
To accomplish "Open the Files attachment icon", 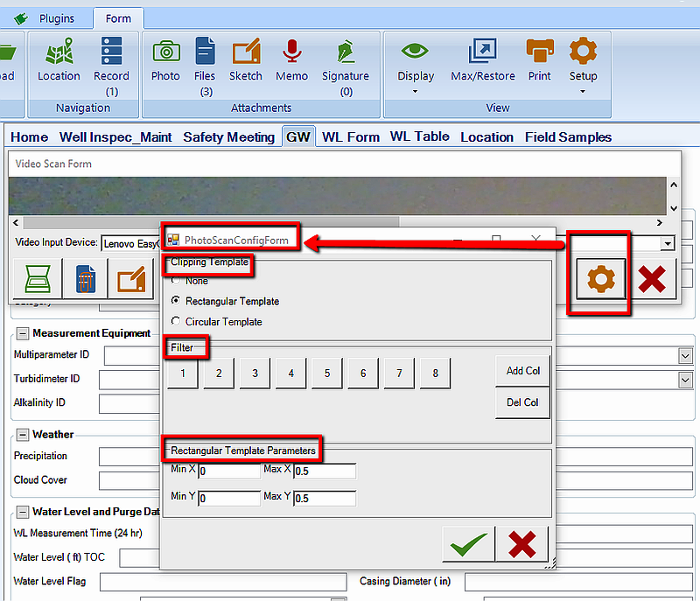I will coord(205,52).
